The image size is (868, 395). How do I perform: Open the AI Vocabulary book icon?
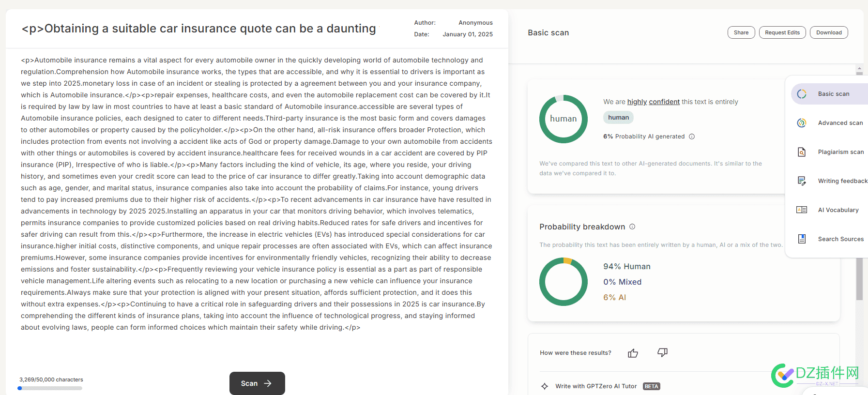pos(802,210)
